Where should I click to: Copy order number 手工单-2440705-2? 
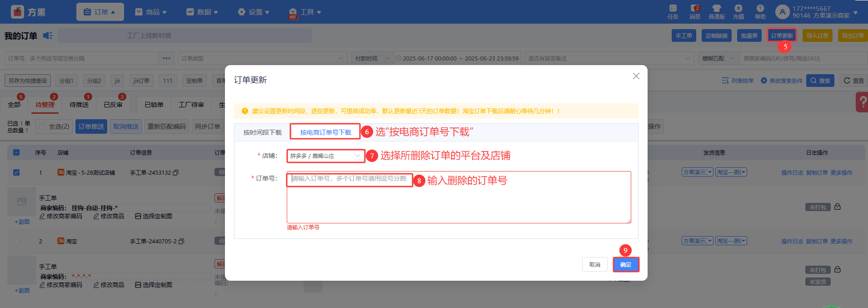[x=181, y=242]
